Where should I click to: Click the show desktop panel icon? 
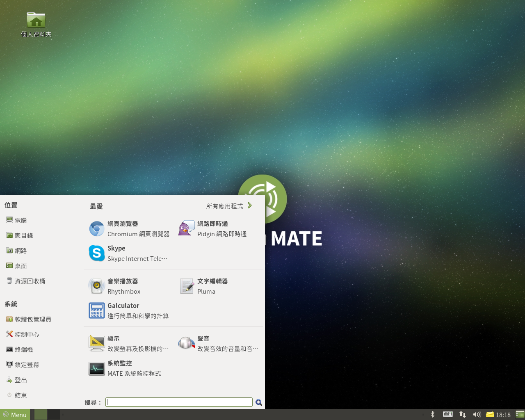(520, 415)
